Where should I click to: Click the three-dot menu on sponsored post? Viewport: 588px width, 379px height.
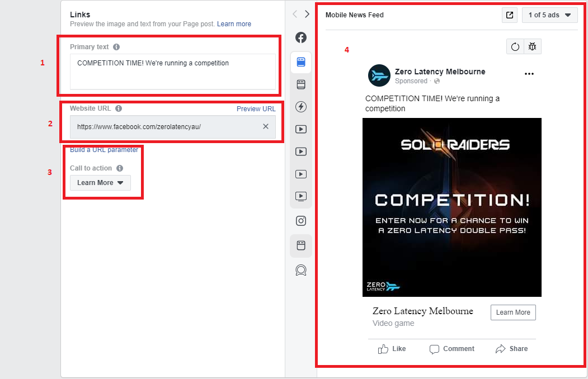tap(529, 74)
